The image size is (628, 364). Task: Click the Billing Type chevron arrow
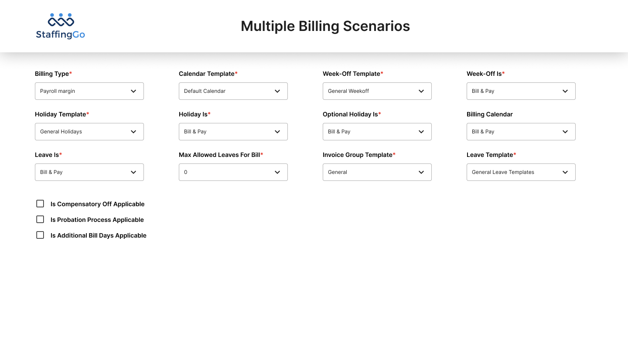(x=133, y=91)
